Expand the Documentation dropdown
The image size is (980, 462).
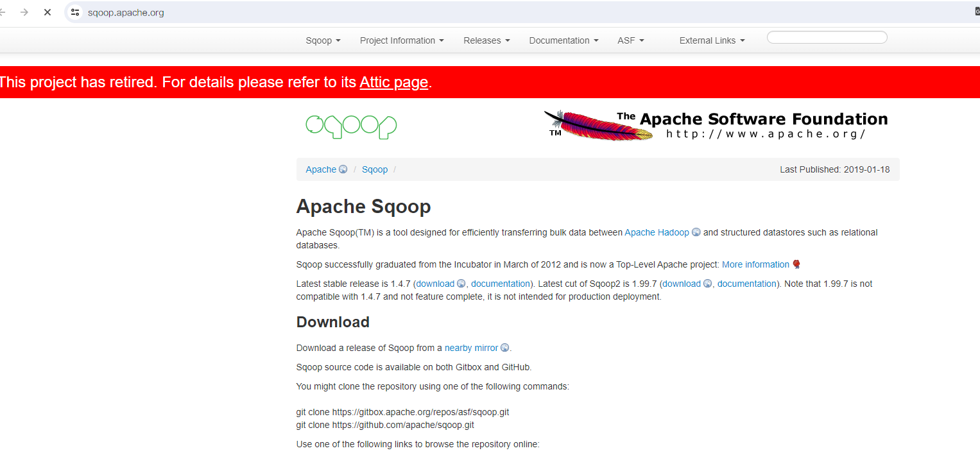563,40
